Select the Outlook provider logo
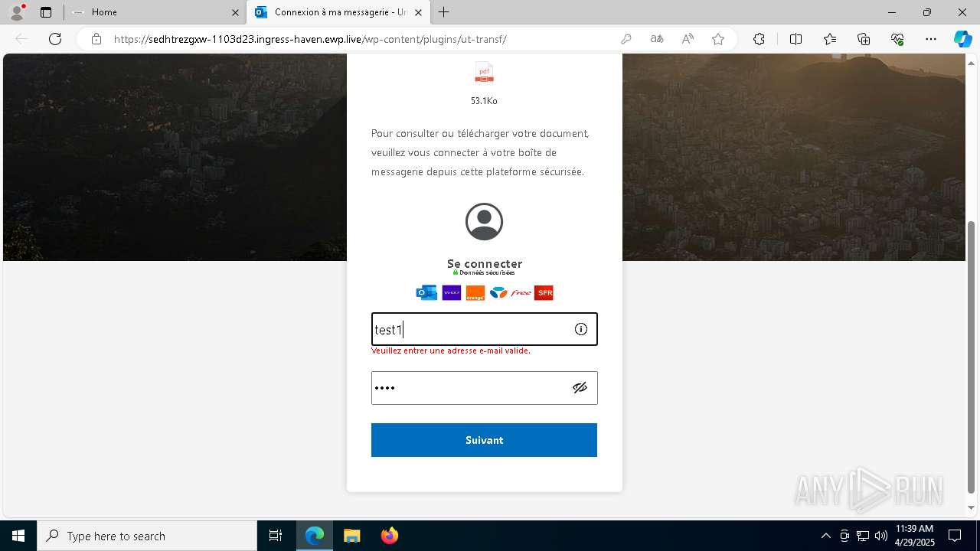The height and width of the screenshot is (551, 980). (426, 292)
